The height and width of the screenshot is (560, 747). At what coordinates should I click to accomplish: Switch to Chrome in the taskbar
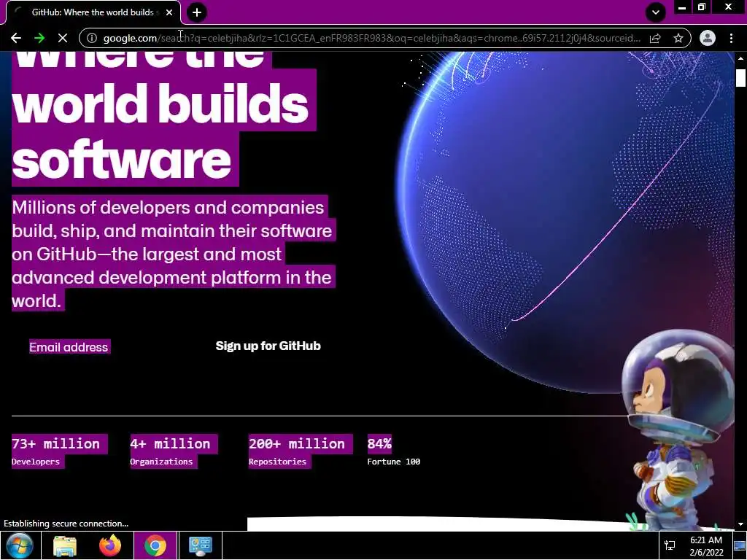tap(155, 545)
